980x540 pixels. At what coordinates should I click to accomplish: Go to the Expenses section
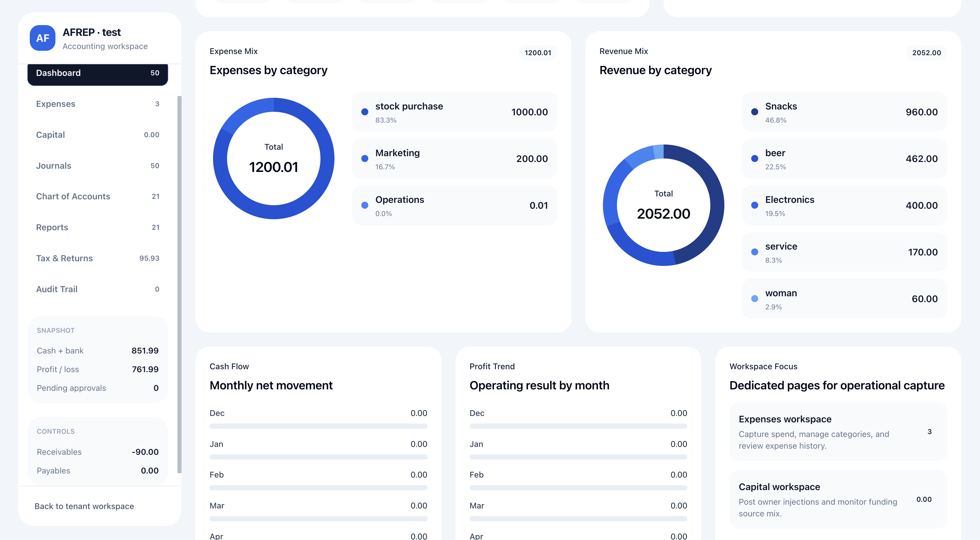click(98, 104)
